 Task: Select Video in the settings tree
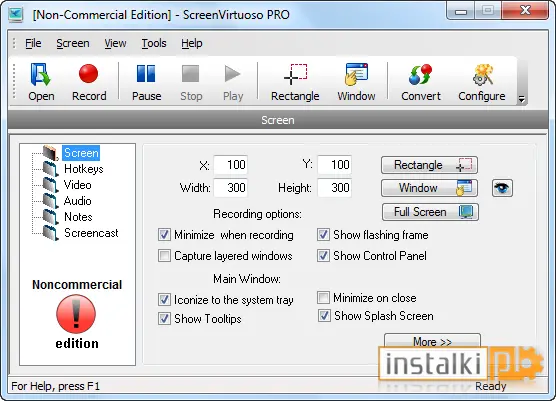(x=77, y=185)
